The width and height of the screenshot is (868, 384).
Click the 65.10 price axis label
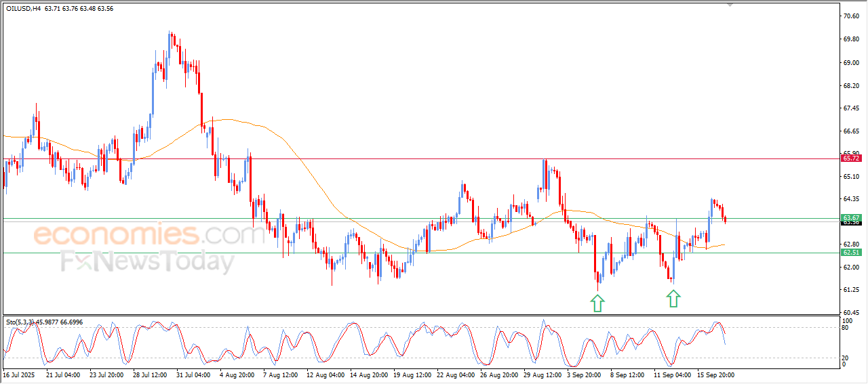tap(850, 177)
